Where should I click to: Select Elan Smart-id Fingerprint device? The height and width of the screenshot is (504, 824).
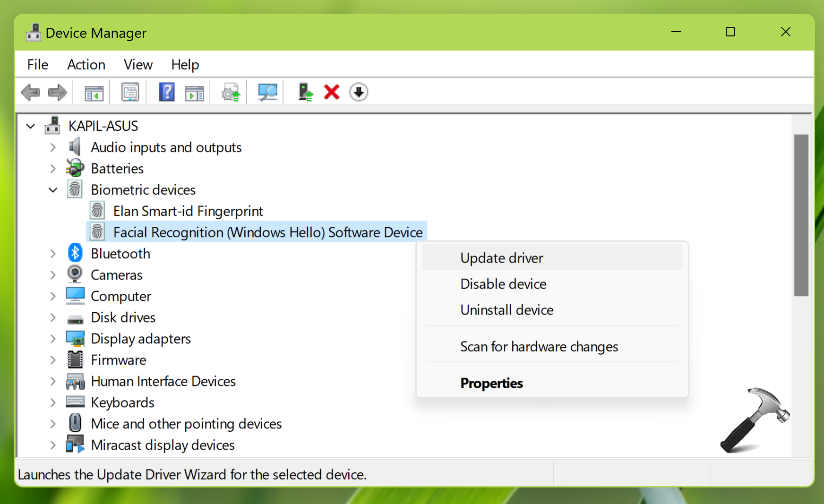tap(188, 211)
